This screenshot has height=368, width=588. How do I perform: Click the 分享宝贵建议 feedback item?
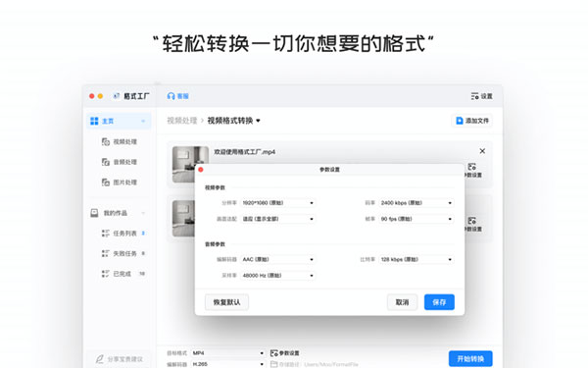coord(120,359)
